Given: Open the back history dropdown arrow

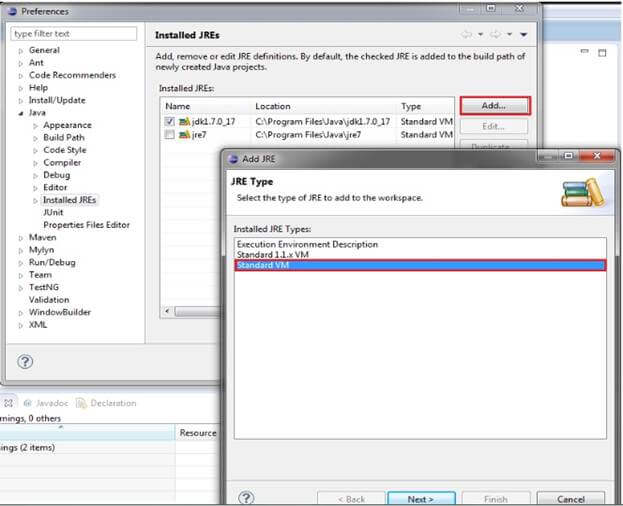Looking at the screenshot, I should point(480,35).
